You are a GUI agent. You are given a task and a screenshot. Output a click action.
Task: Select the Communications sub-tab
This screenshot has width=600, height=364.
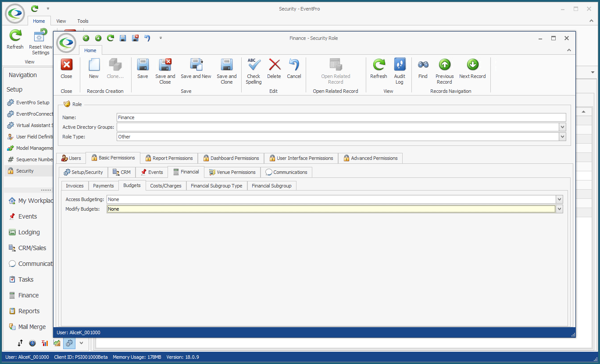point(286,172)
